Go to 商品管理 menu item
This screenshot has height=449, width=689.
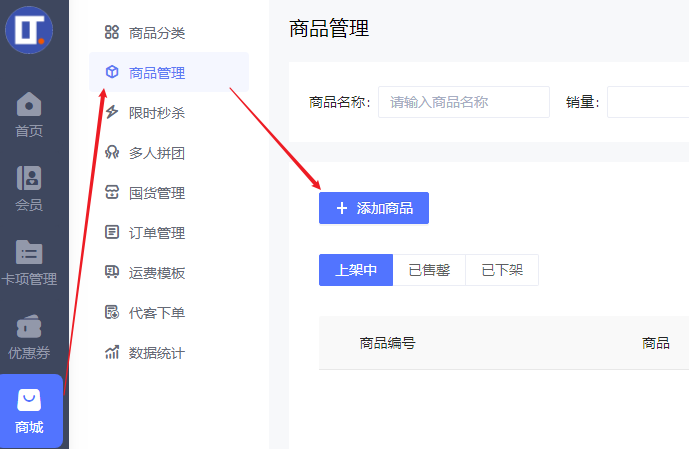(169, 72)
